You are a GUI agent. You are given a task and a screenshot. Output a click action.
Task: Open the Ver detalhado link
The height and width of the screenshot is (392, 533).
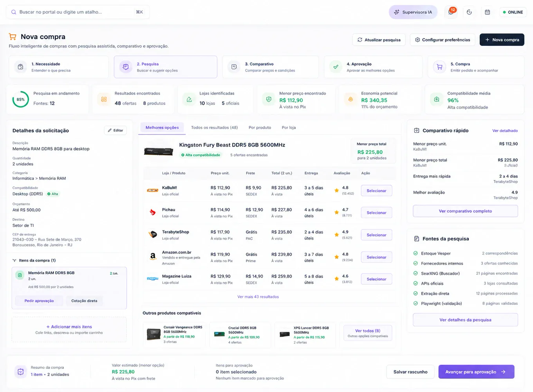click(505, 131)
